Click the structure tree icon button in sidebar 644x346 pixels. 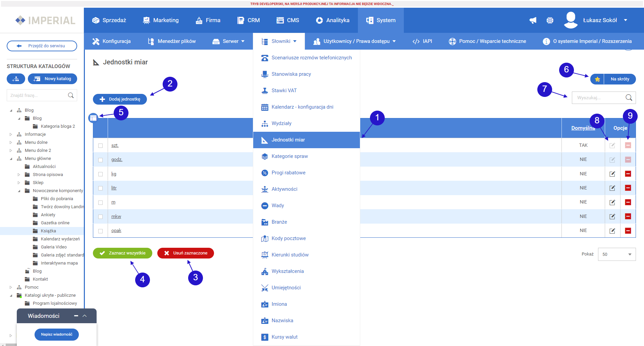(x=16, y=79)
